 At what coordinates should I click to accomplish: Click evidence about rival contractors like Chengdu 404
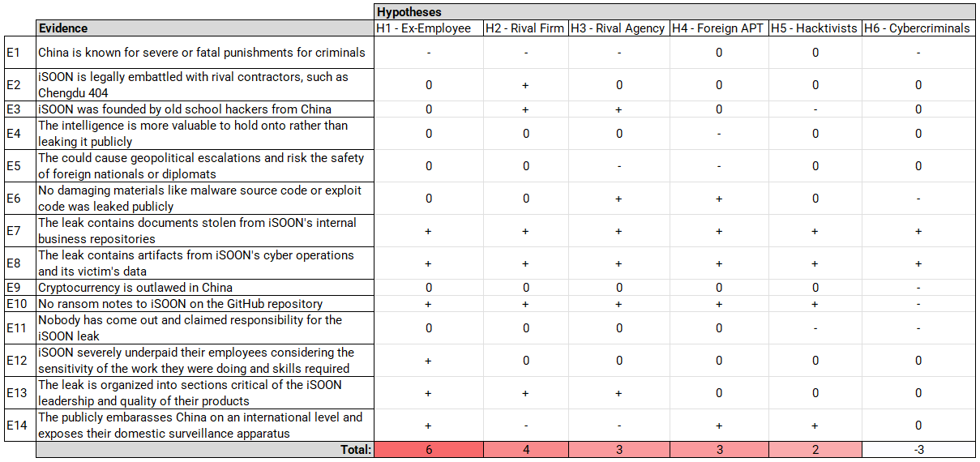[x=205, y=85]
